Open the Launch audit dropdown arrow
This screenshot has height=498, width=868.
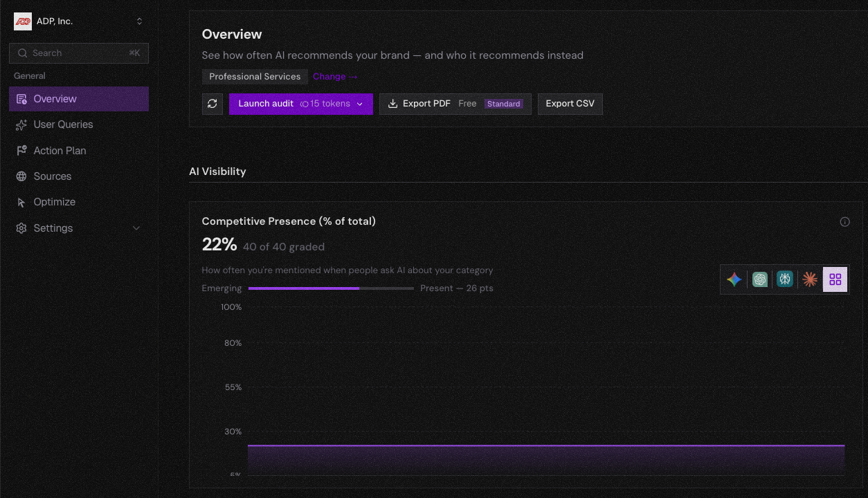tap(360, 104)
